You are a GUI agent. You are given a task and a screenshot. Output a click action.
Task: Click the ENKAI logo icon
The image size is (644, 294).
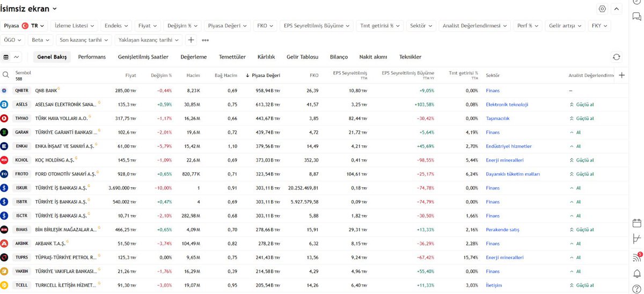[4, 146]
